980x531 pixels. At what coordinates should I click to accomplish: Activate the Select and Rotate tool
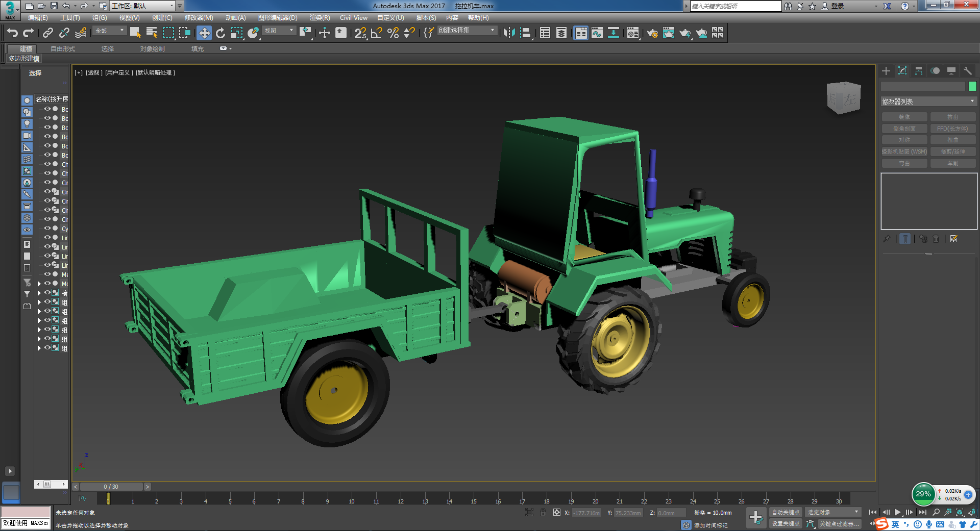click(220, 33)
